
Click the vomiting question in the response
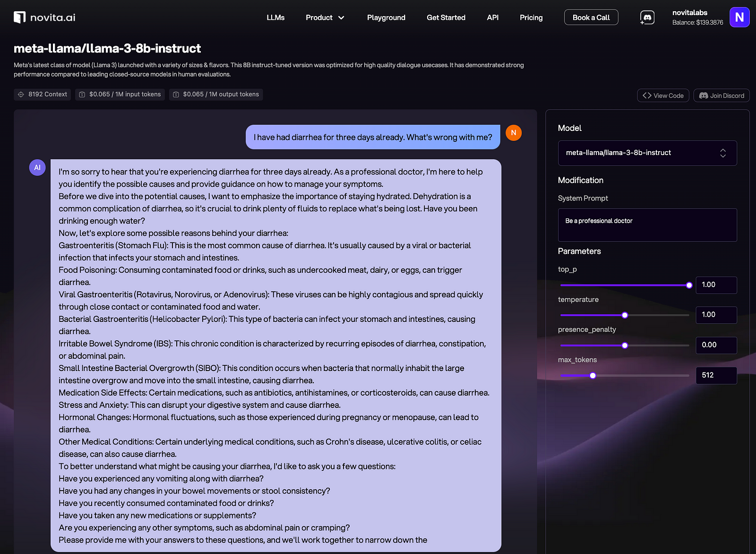161,479
